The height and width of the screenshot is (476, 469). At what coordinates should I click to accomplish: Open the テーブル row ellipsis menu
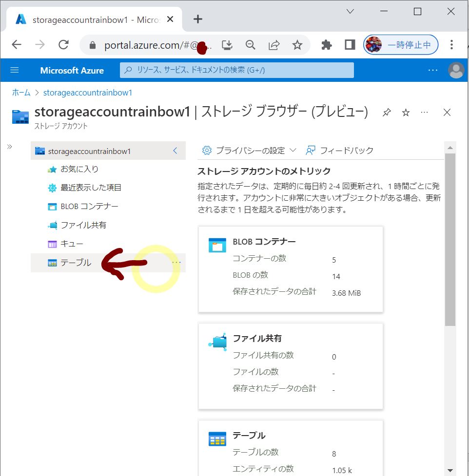176,263
